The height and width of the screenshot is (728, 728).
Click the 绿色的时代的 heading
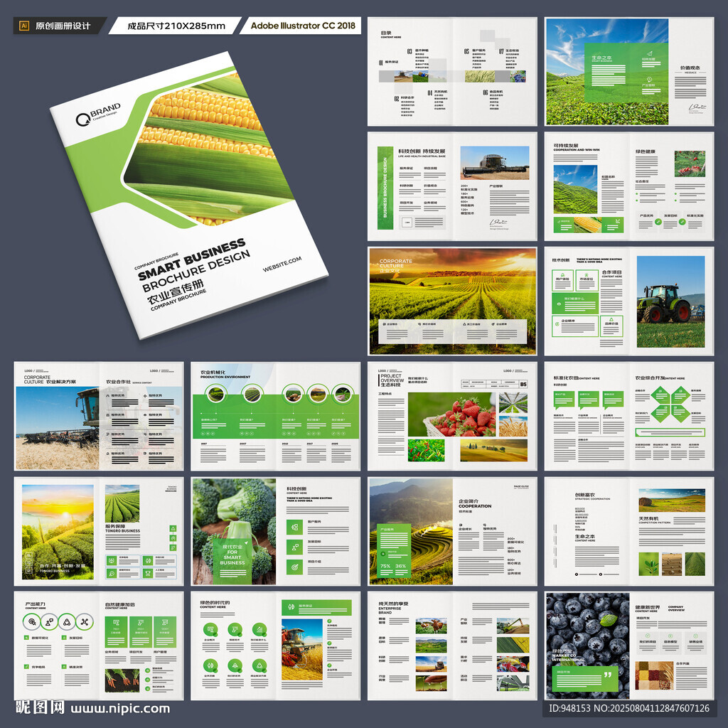point(215,602)
